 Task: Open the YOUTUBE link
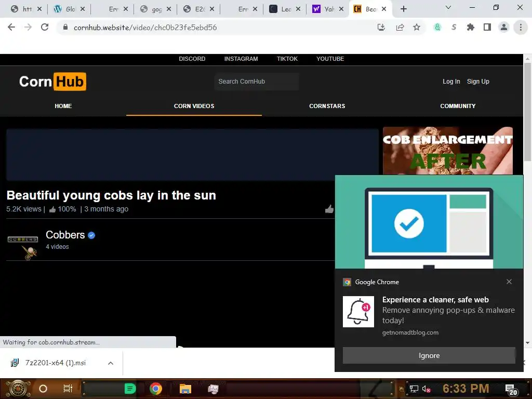click(x=330, y=59)
